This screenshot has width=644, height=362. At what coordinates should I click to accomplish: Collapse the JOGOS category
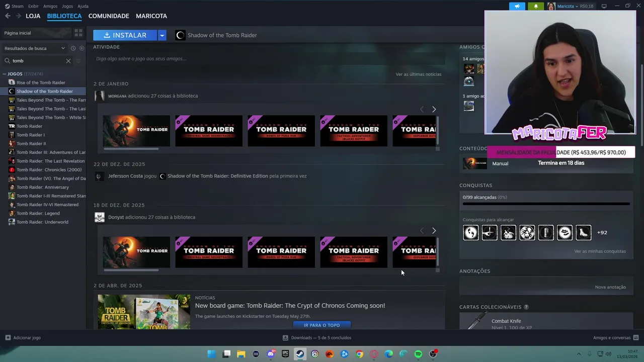5,74
